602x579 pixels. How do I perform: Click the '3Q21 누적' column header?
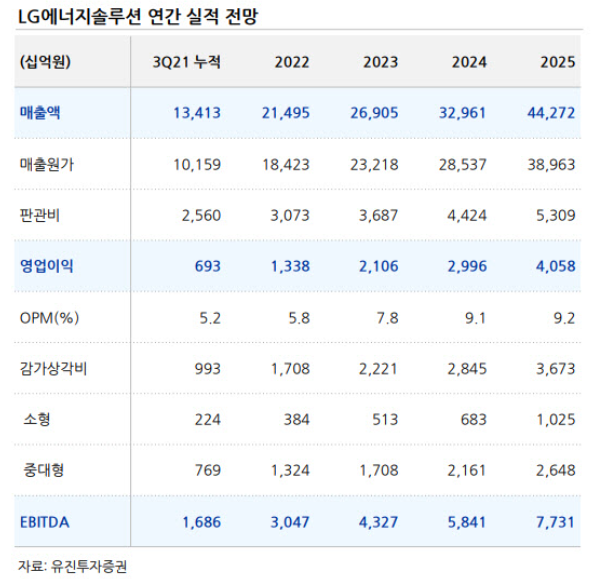point(187,62)
